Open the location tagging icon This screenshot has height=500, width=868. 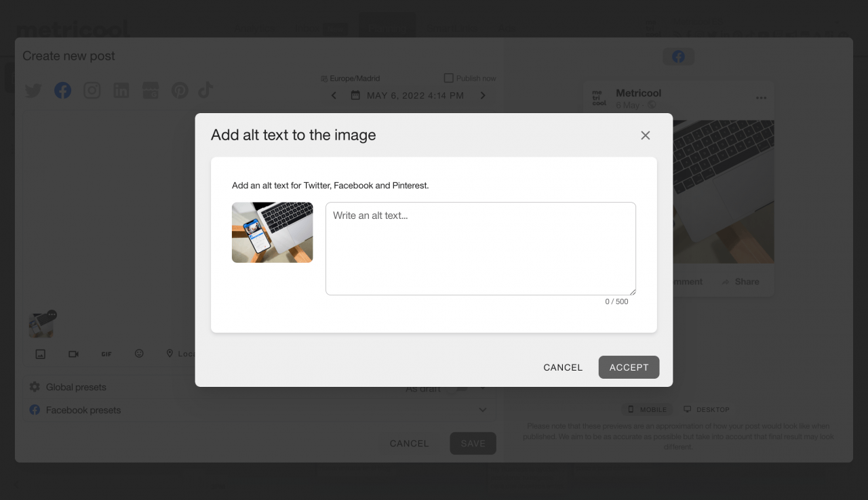tap(170, 353)
